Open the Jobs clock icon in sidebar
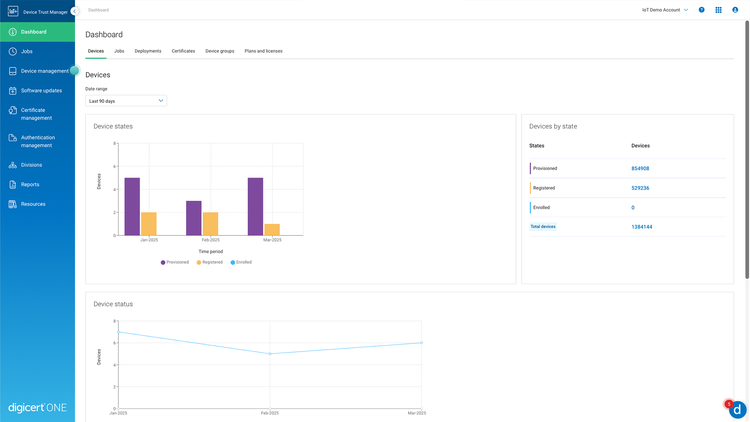Screen dimensions: 750x422 coord(12,51)
